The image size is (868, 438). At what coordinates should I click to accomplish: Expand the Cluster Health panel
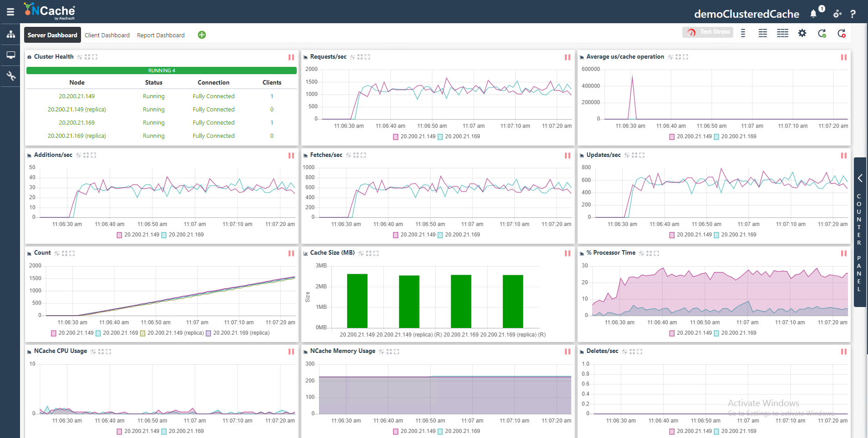coord(87,57)
